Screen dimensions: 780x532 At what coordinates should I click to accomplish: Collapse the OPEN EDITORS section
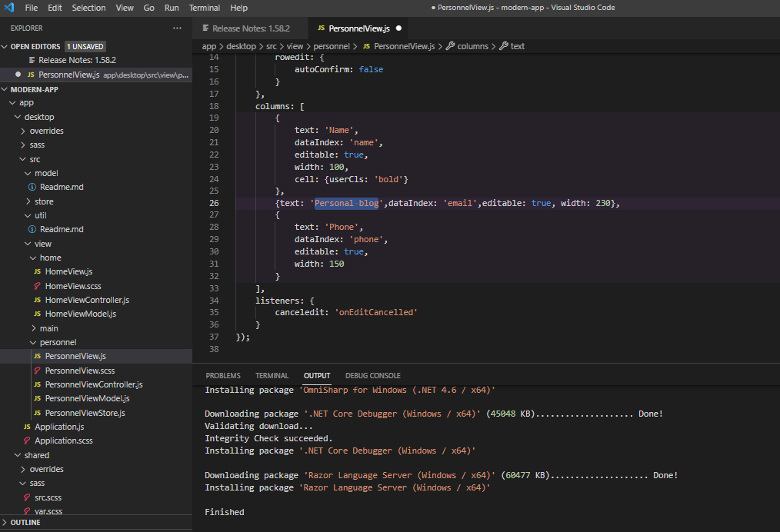(5, 46)
